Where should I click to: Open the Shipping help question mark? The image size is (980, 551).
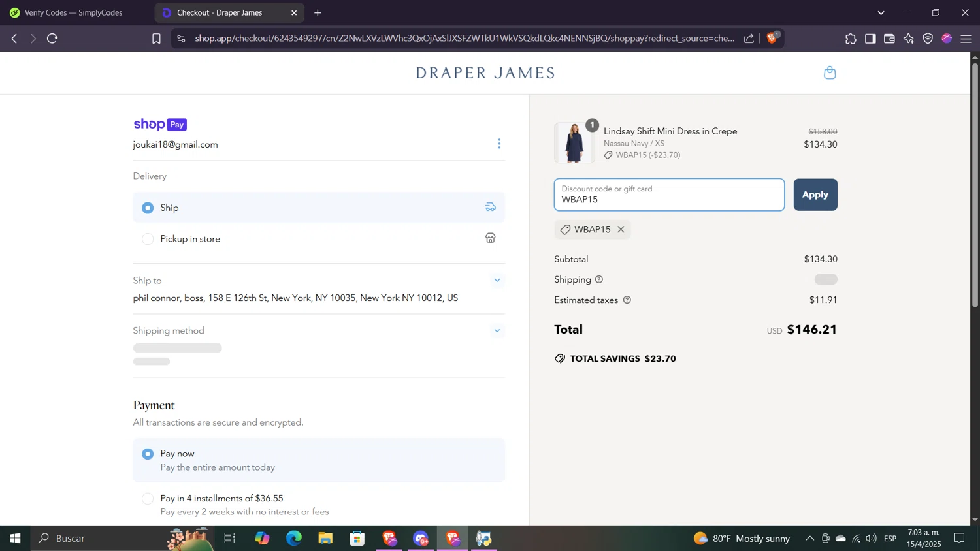(x=599, y=279)
